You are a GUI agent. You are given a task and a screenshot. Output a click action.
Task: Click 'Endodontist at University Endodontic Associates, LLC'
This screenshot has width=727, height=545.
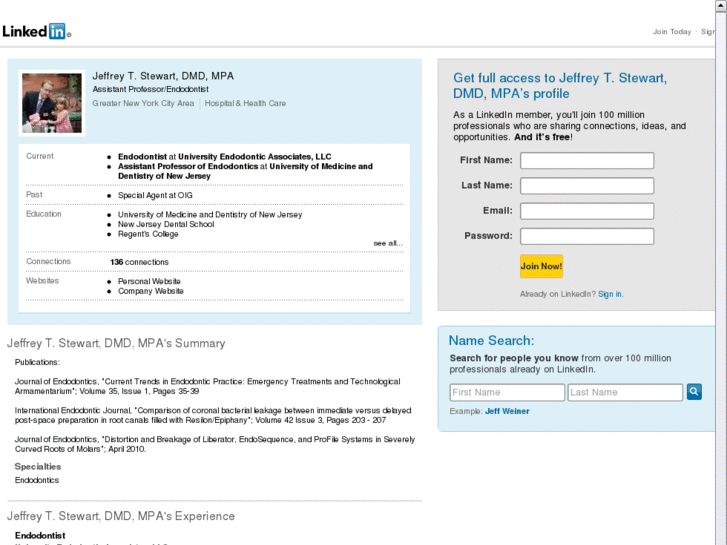pos(224,156)
